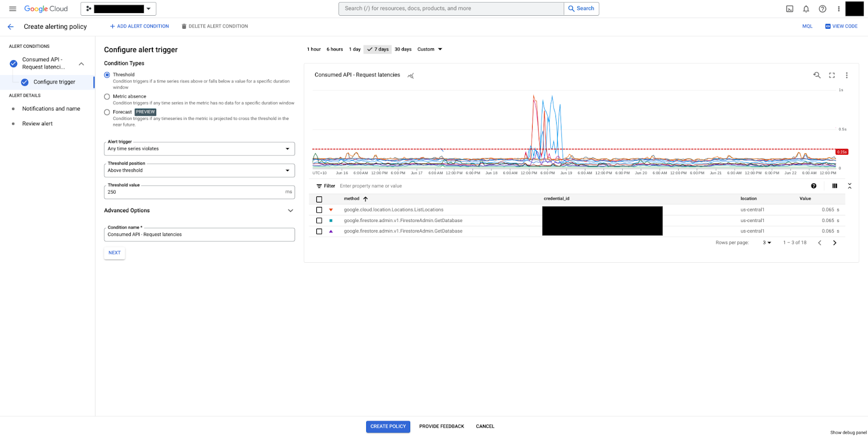Switch time range to 30 days
This screenshot has width=868, height=437.
[x=403, y=49]
